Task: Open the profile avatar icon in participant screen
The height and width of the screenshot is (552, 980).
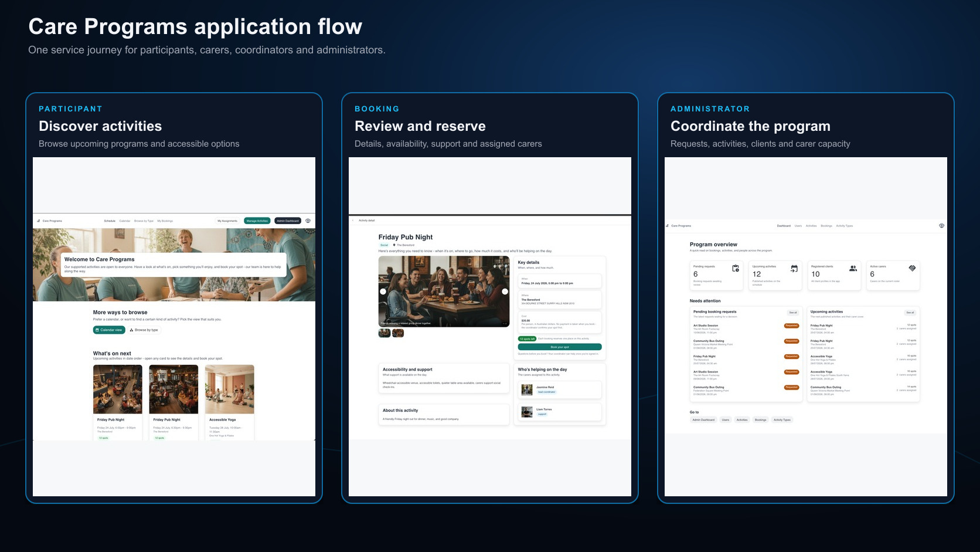Action: (x=308, y=221)
